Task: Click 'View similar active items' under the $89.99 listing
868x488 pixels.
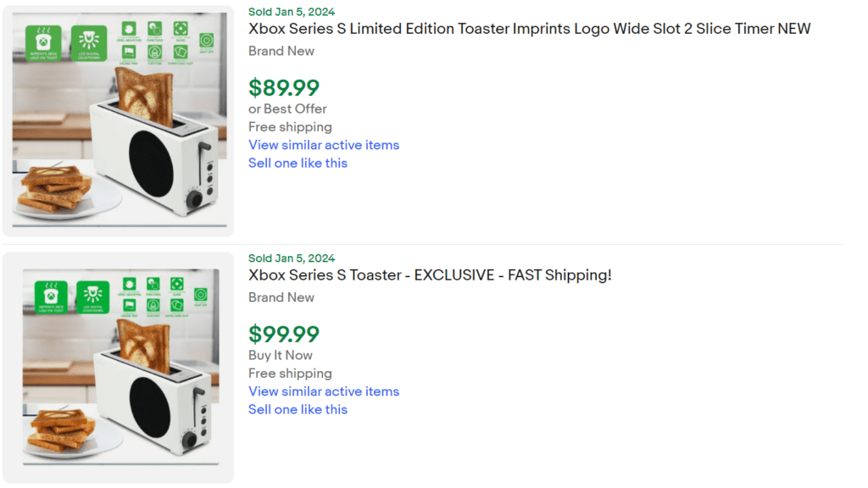Action: point(323,145)
